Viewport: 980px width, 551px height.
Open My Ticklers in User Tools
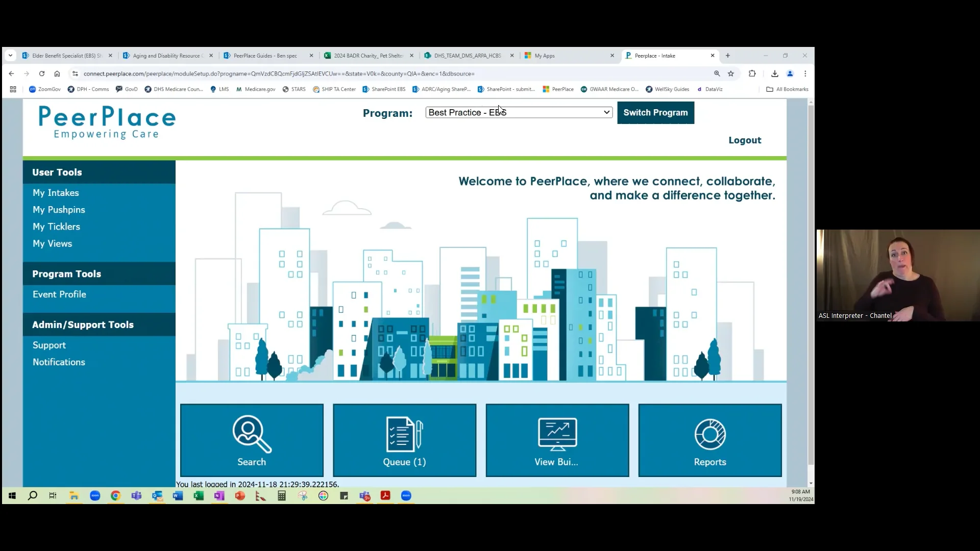pyautogui.click(x=56, y=227)
